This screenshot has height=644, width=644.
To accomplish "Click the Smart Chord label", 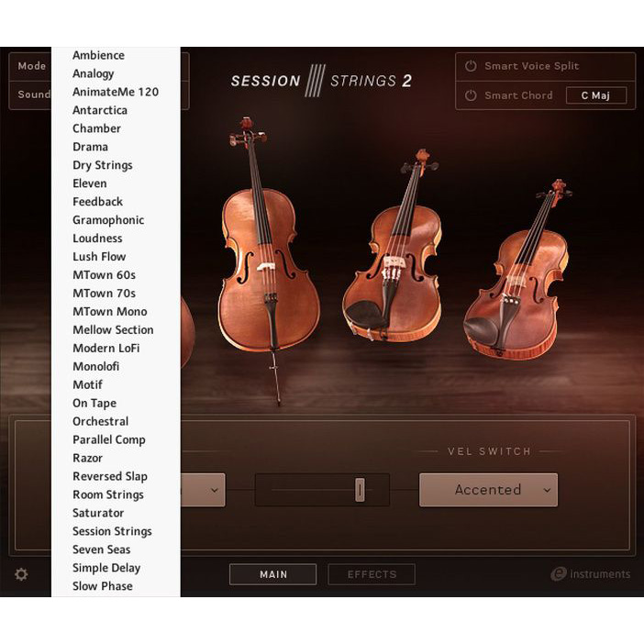I will point(518,95).
